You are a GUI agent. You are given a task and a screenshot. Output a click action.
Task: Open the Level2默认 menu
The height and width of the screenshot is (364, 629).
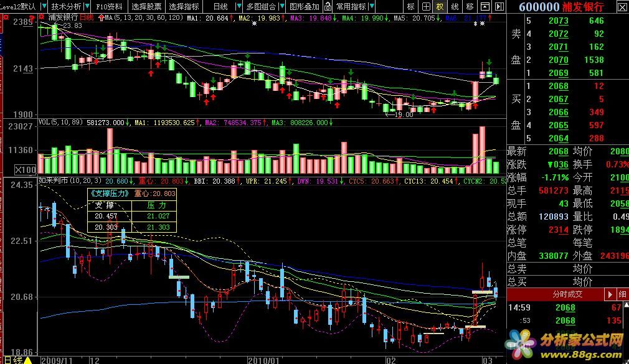click(19, 6)
